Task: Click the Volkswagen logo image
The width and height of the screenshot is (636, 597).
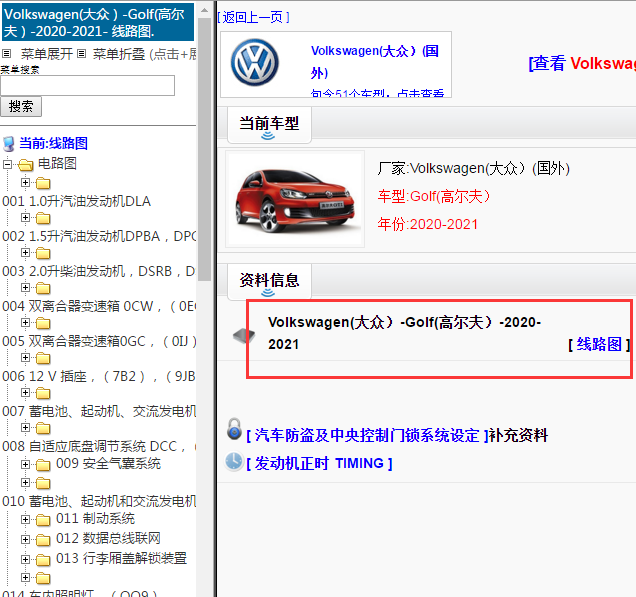Action: click(x=255, y=62)
